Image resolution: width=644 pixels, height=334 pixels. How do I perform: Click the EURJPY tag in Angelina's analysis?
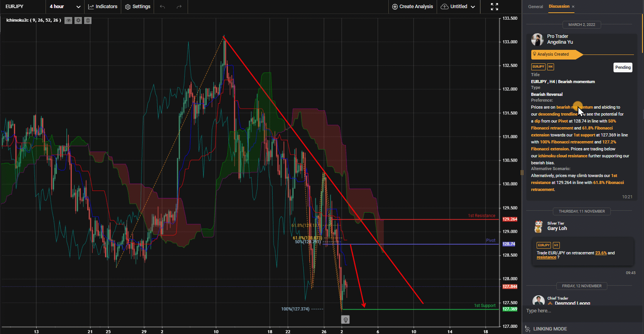click(x=538, y=66)
